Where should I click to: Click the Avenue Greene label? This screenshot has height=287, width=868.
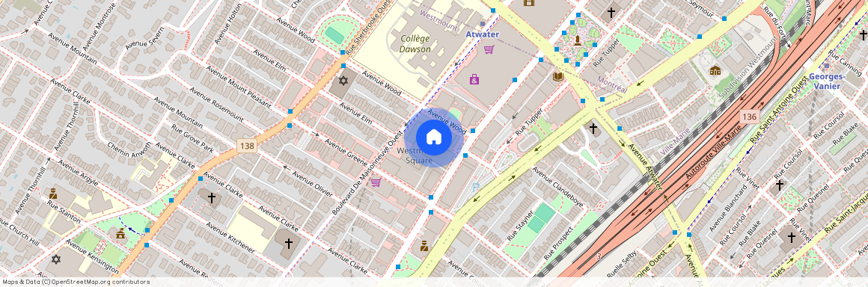tap(346, 152)
